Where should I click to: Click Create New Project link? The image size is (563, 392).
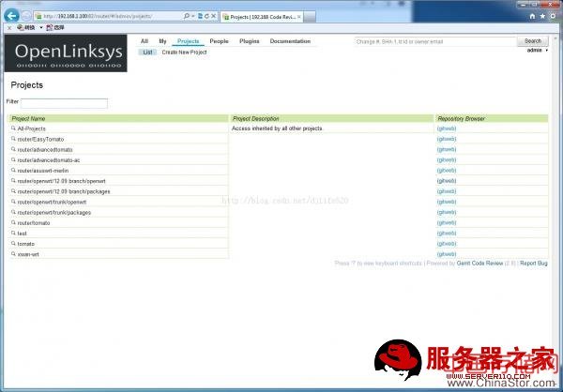tap(184, 53)
